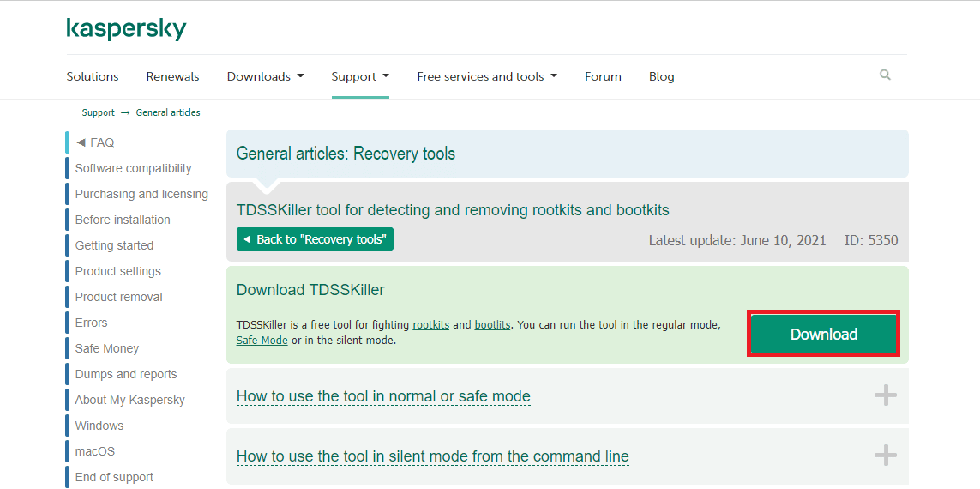Click the Kaspersky logo
The height and width of the screenshot is (489, 980).
(126, 29)
